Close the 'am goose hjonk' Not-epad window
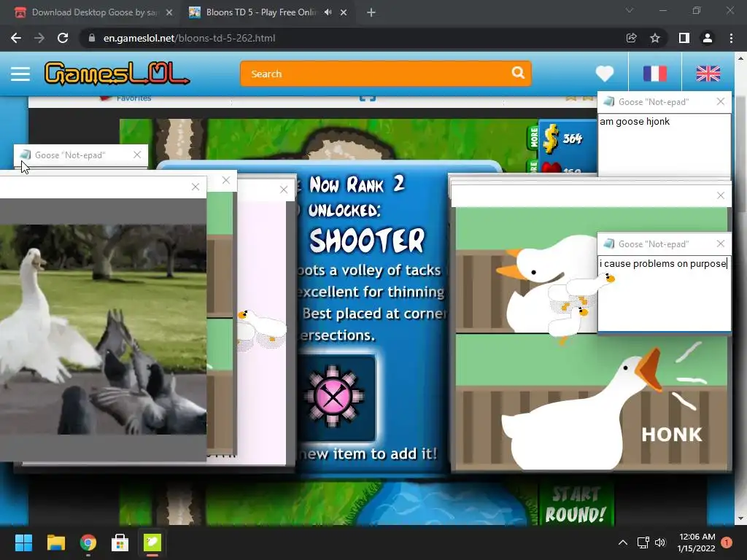Viewport: 747px width, 560px height. pos(720,101)
